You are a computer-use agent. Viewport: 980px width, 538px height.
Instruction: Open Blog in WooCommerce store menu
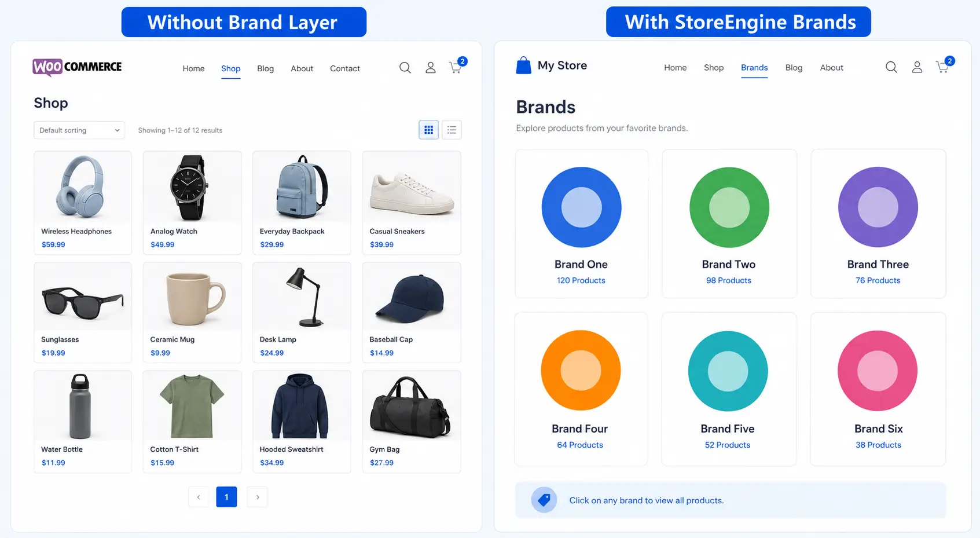click(265, 68)
